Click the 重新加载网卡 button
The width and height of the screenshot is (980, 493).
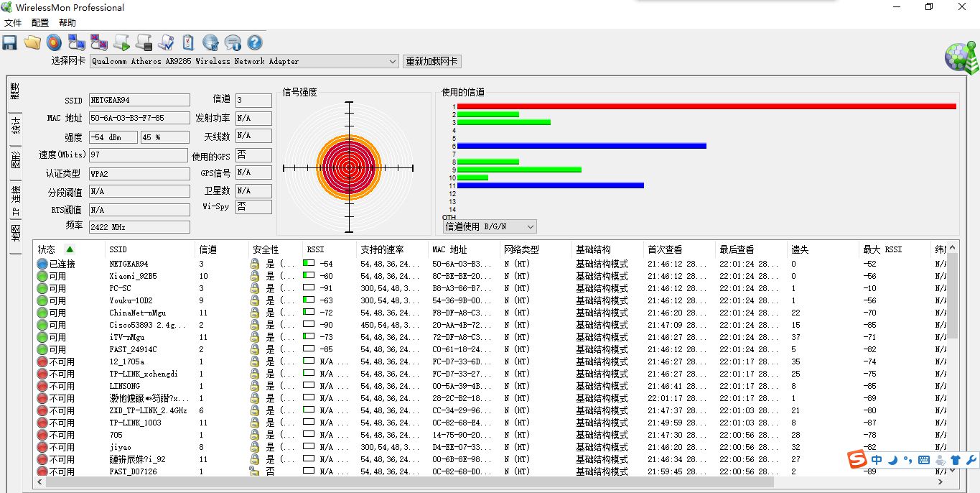431,62
